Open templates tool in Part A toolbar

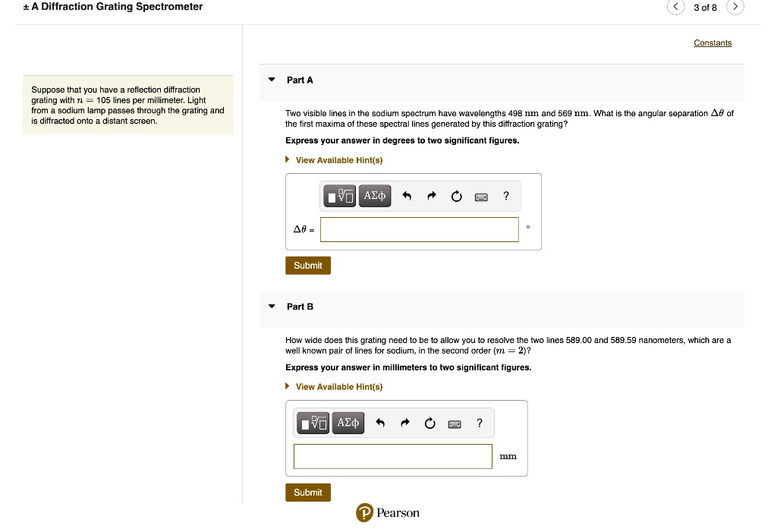click(340, 197)
